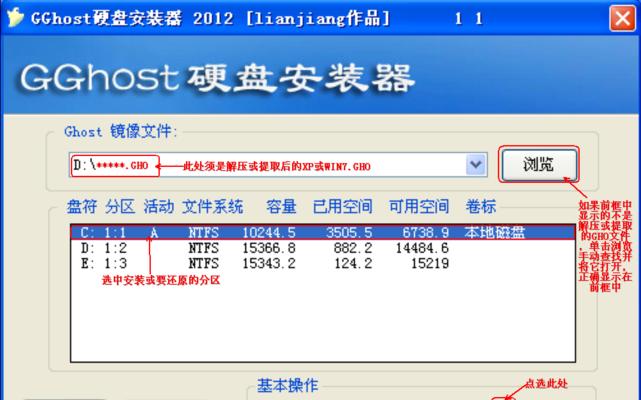Select partition row C: 1:1
This screenshot has width=641, height=400.
tap(323, 233)
